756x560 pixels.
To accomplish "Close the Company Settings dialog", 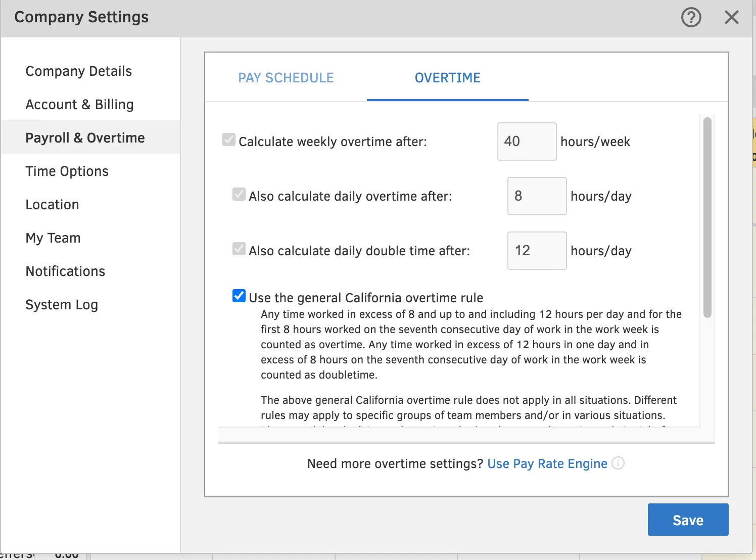I will pos(731,17).
